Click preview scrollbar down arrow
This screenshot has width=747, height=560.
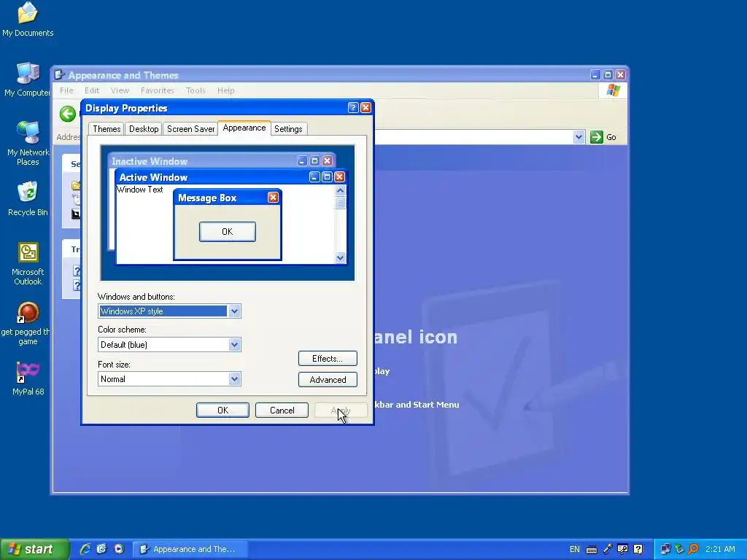pyautogui.click(x=340, y=257)
